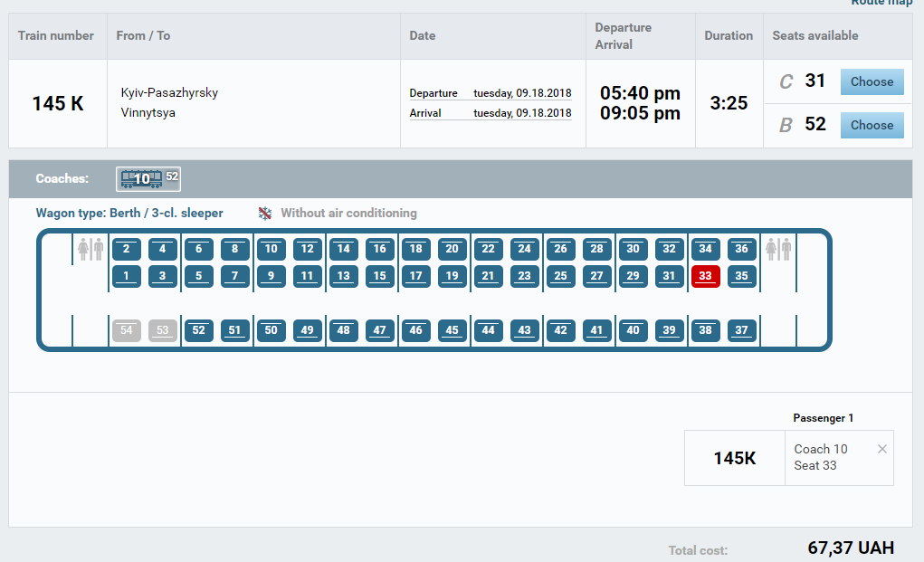Select seat 11
This screenshot has width=924, height=562.
[x=308, y=276]
